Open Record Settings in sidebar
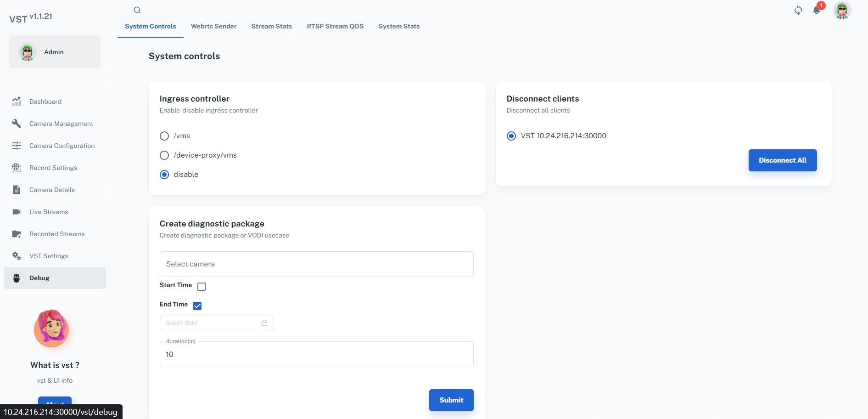Viewport: 868px width, 419px height. (x=53, y=168)
